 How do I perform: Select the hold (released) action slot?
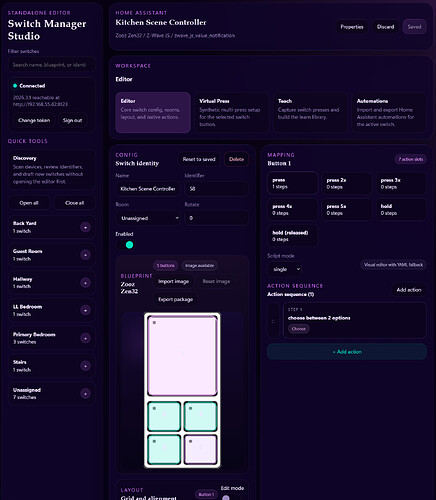tap(292, 236)
